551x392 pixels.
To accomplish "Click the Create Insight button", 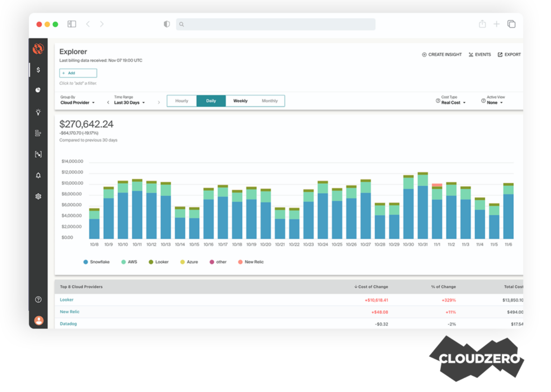I will click(x=442, y=55).
